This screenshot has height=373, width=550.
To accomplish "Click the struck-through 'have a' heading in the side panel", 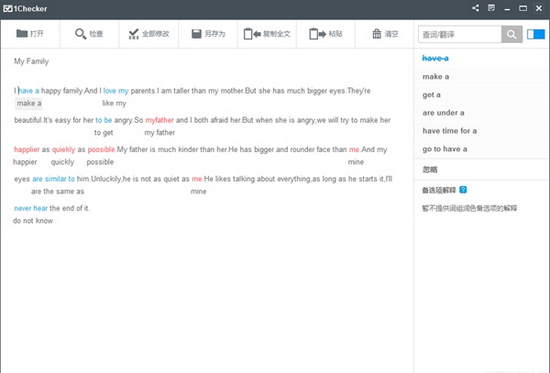I will point(435,58).
